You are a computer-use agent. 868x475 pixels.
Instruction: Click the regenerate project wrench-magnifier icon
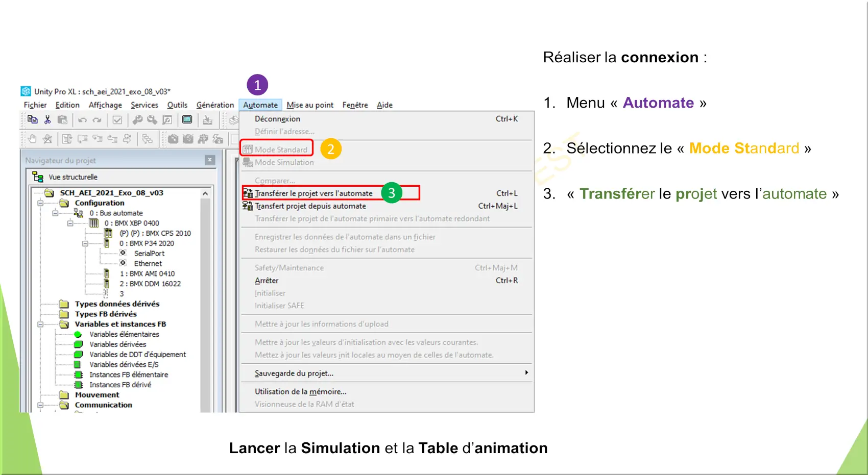click(152, 119)
